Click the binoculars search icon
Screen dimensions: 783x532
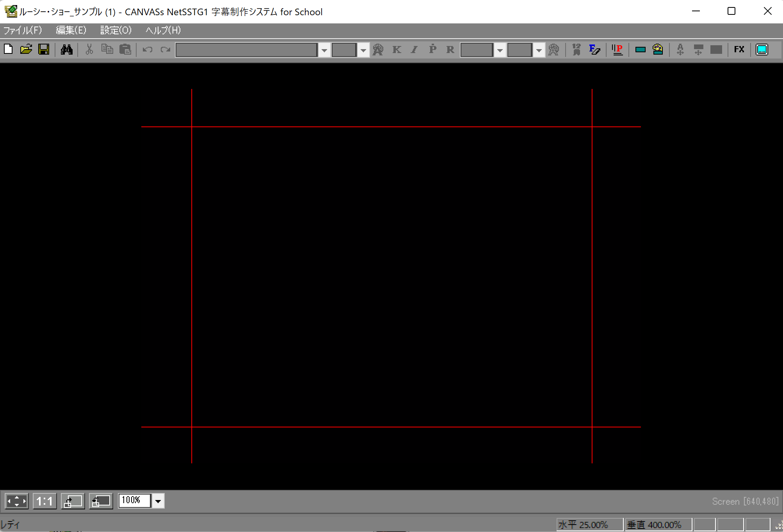click(67, 50)
